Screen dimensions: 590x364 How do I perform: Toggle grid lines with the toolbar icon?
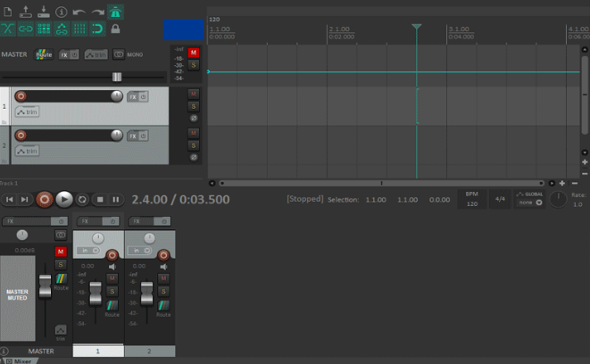pos(79,29)
